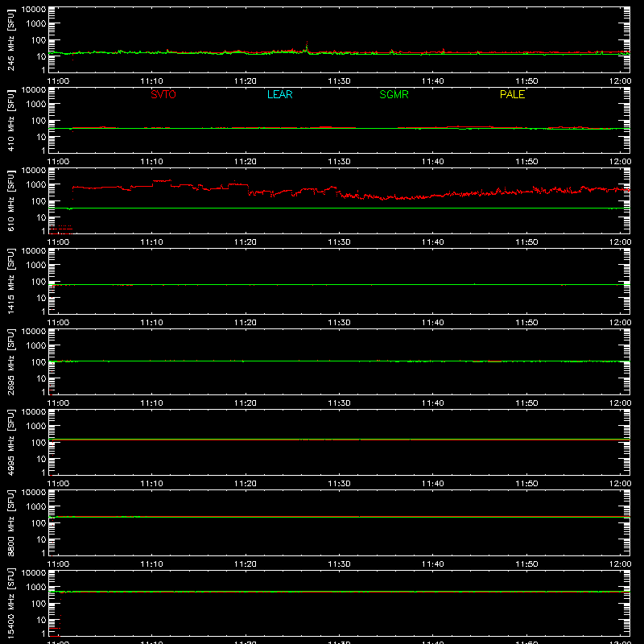
Task: Click the red spike peak in 245 MHz panel
Action: [x=307, y=43]
